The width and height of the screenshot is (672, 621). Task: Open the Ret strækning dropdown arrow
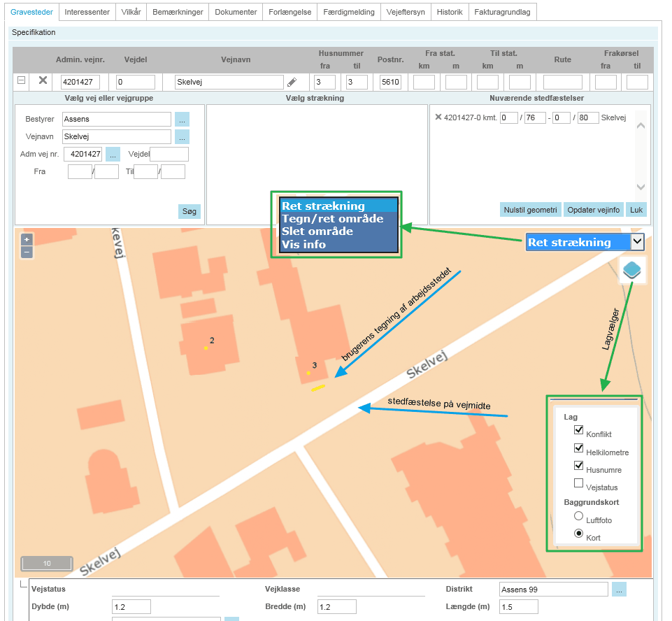point(636,242)
